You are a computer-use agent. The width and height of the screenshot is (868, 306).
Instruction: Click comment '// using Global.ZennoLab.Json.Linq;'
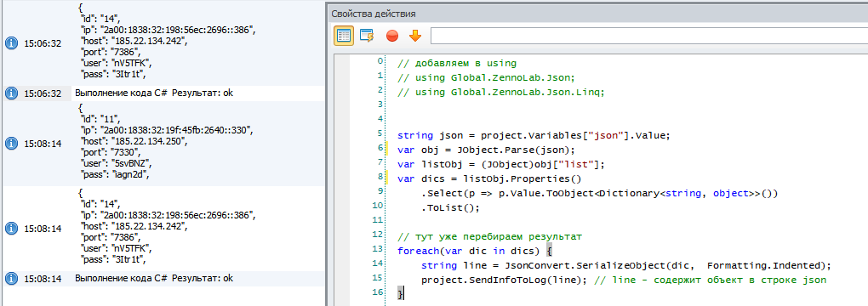coord(501,92)
